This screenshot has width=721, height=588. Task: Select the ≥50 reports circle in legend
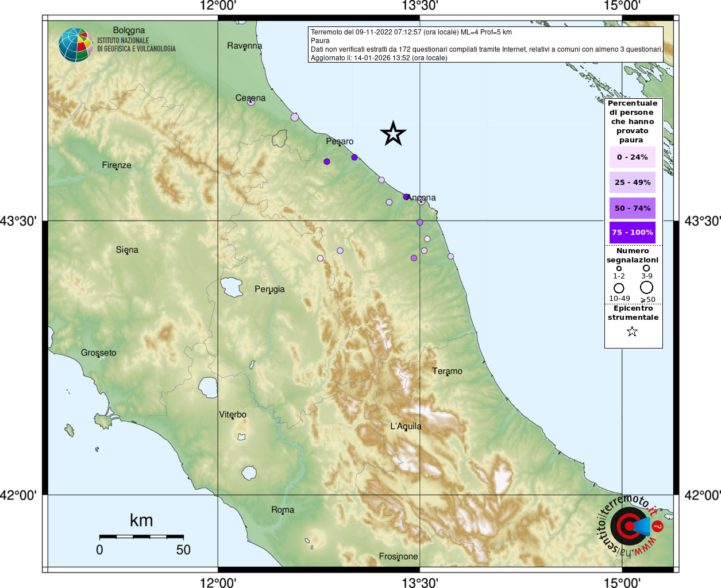point(647,287)
